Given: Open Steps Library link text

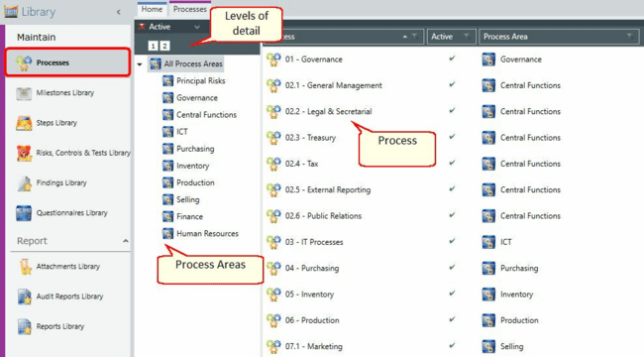Looking at the screenshot, I should 56,123.
